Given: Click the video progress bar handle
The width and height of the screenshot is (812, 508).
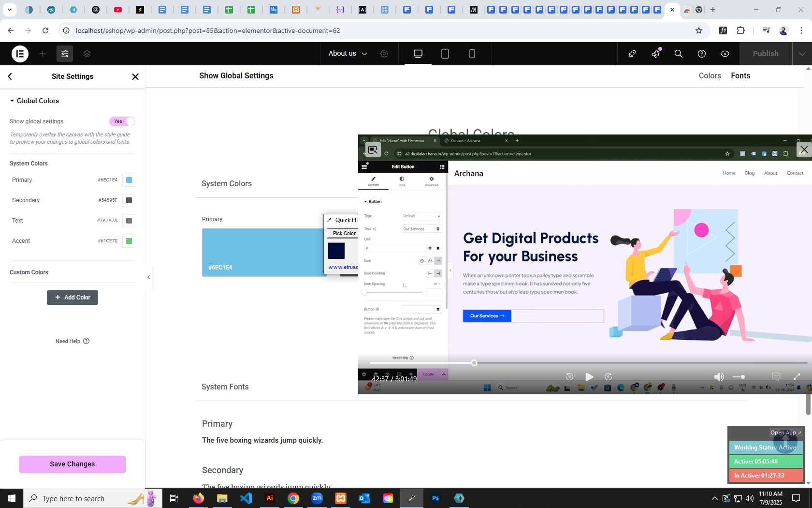Looking at the screenshot, I should point(474,363).
